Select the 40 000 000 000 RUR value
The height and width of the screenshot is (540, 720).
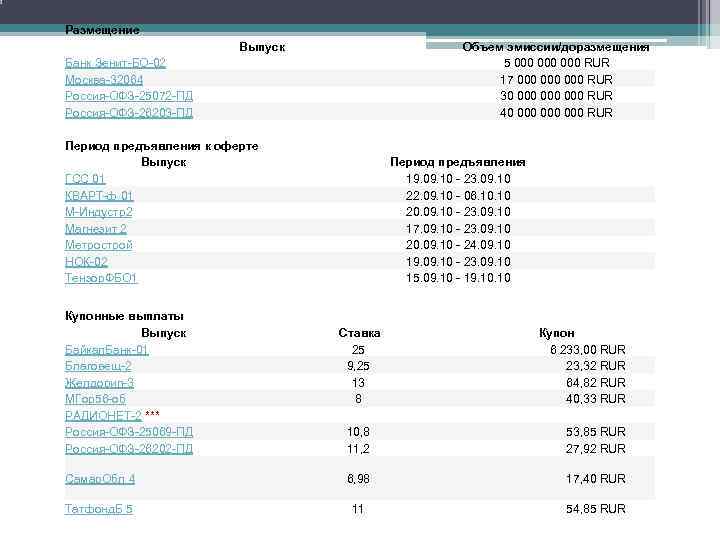pyautogui.click(x=557, y=113)
